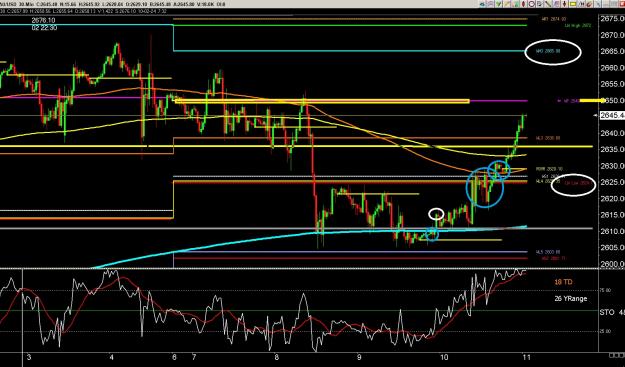This screenshot has width=625, height=367.
Task: Click the 26 YRange indicator label
Action: coord(571,298)
